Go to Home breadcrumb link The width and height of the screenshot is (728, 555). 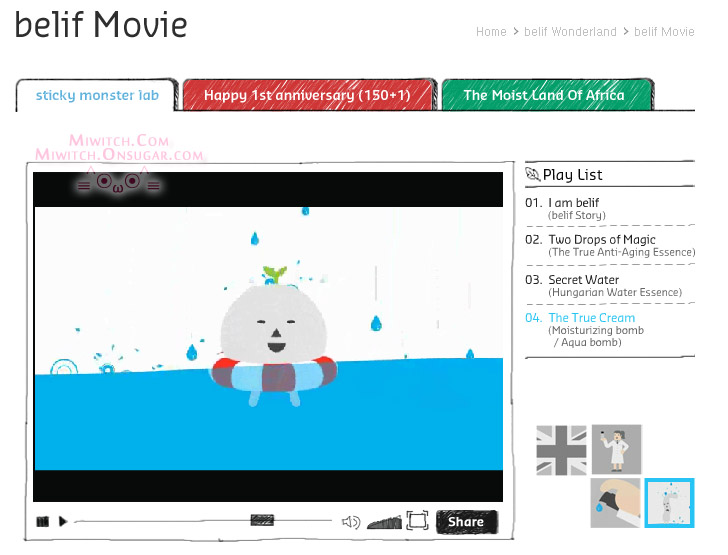[x=491, y=32]
